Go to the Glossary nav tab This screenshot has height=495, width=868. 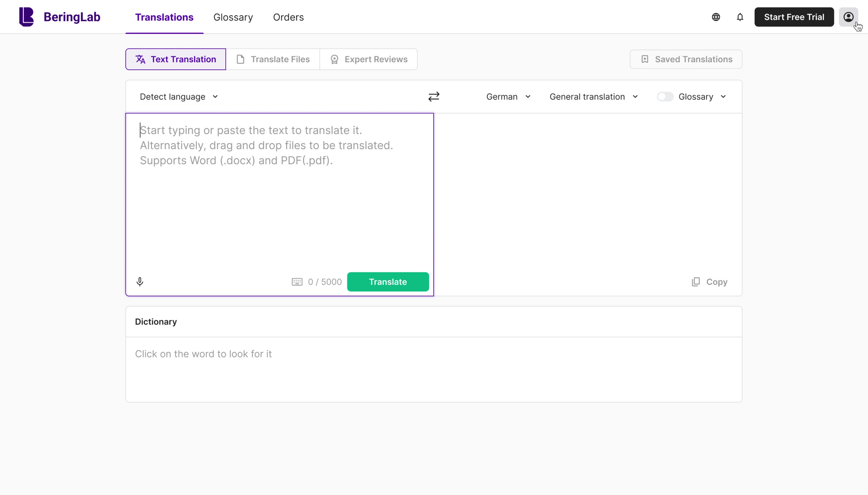pos(233,17)
